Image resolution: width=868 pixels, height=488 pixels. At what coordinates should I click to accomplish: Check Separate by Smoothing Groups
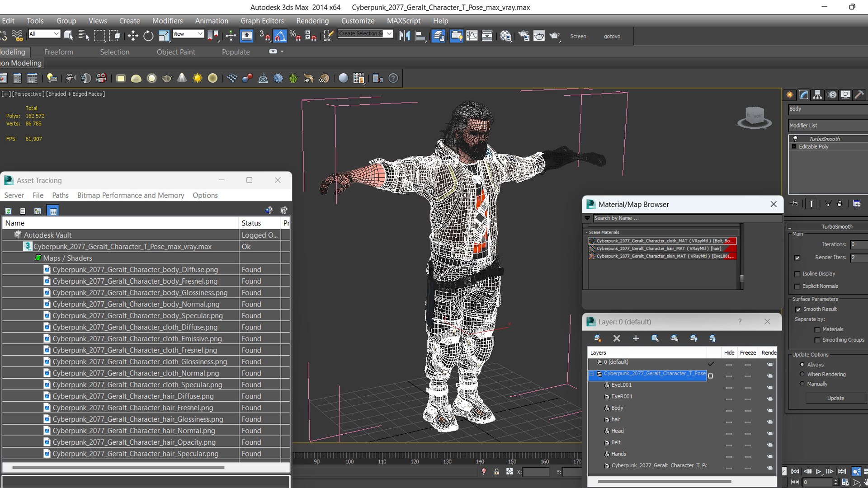tap(817, 340)
